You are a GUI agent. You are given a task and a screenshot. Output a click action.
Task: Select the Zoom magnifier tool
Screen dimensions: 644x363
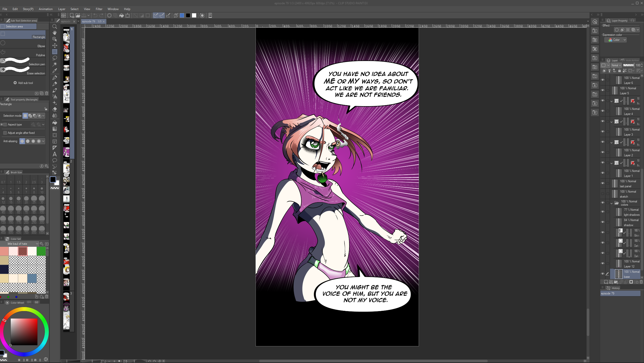pyautogui.click(x=54, y=26)
